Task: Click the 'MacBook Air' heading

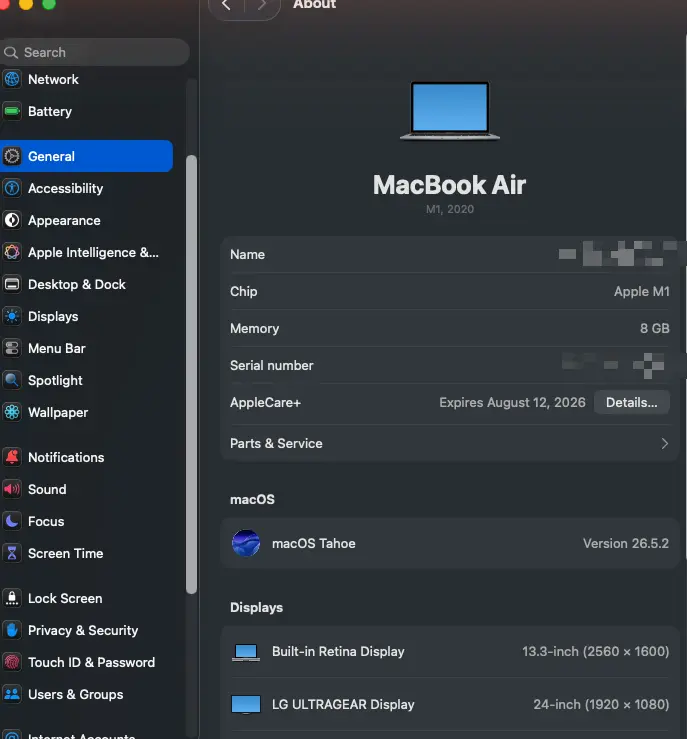Action: click(x=450, y=185)
